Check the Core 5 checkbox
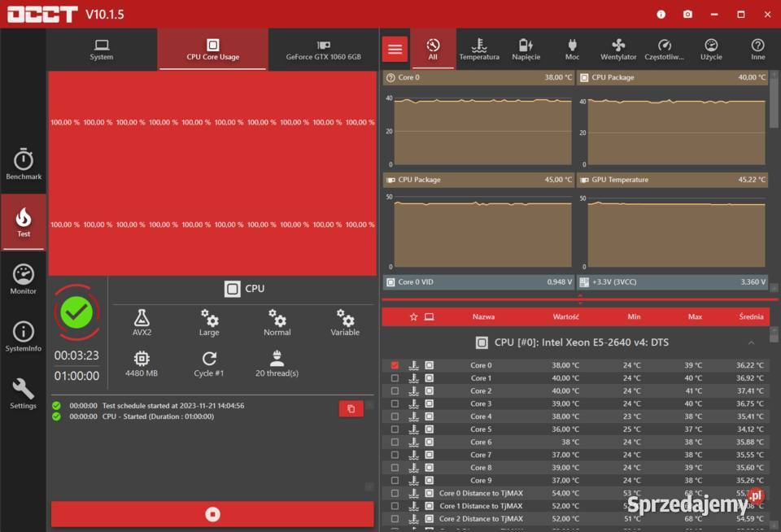 pyautogui.click(x=395, y=430)
